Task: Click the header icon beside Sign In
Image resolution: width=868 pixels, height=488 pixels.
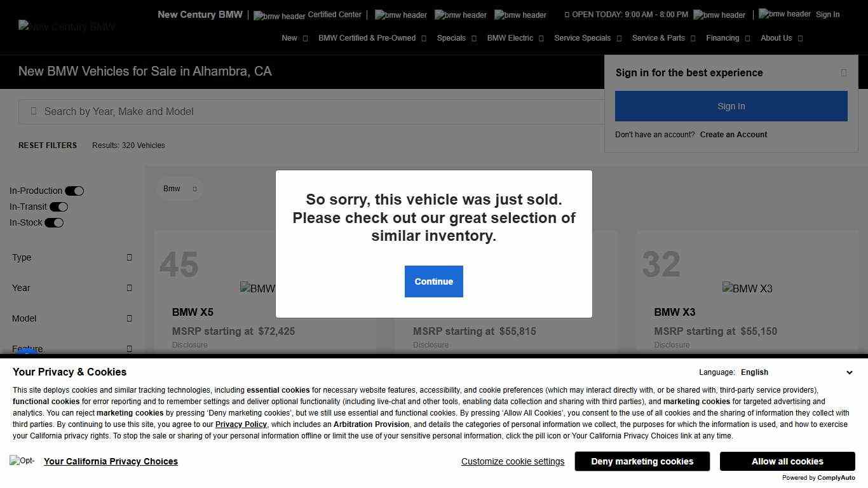Action: click(784, 14)
